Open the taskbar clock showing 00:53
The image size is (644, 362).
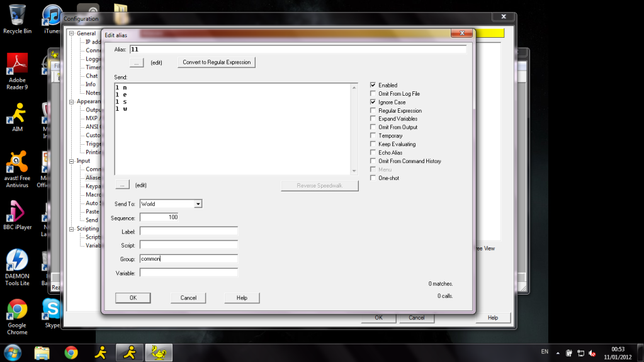[x=618, y=353]
